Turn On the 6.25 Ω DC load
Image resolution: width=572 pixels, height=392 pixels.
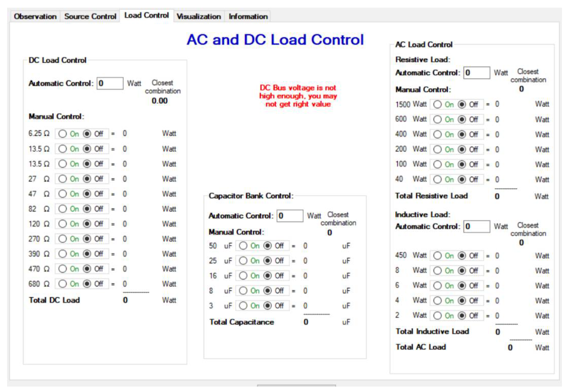[x=63, y=134]
